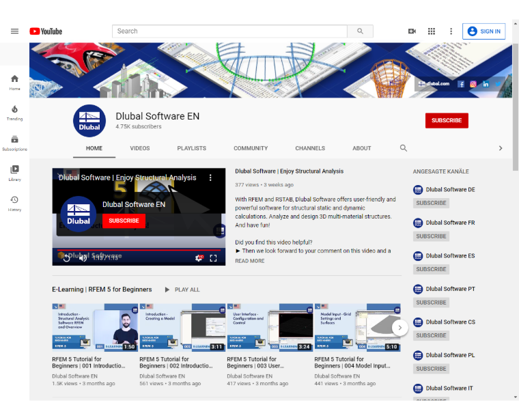Click the Dlubal Software FR channel avatar
Viewport: 519px width, 420px height.
click(418, 223)
